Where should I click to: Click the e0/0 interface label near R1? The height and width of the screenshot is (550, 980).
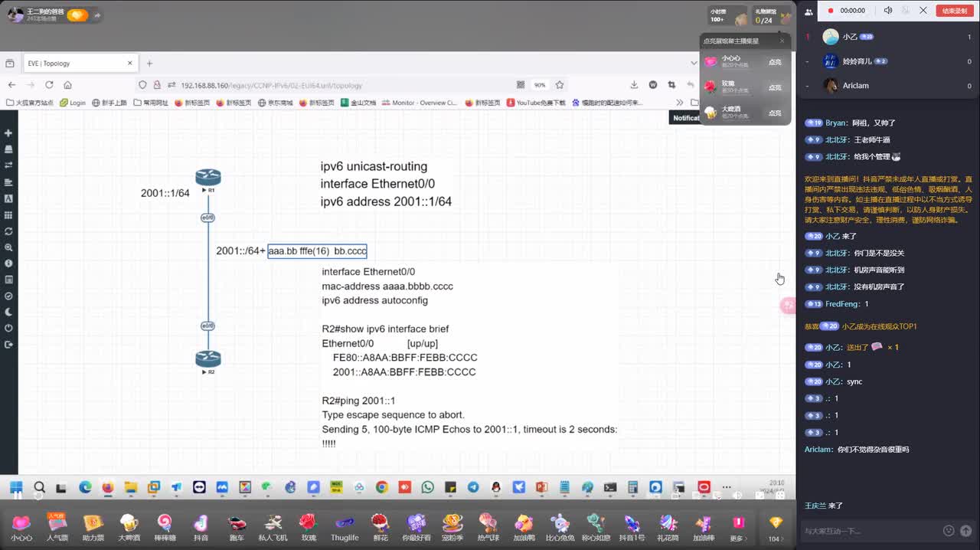pos(207,218)
